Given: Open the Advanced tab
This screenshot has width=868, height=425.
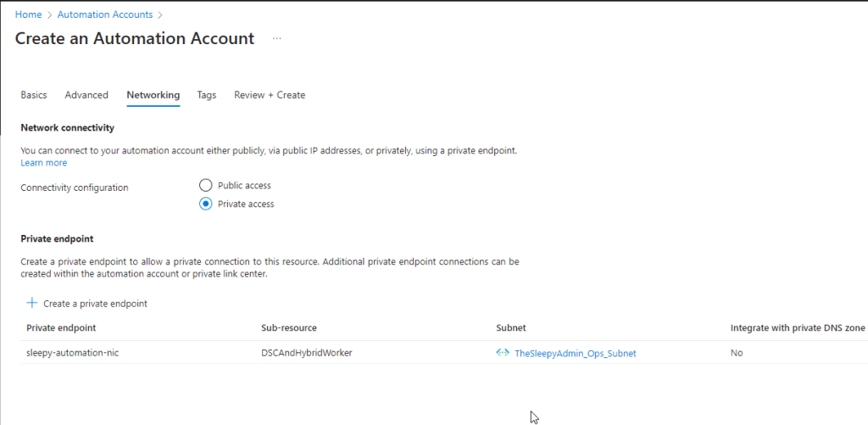Looking at the screenshot, I should [x=86, y=95].
